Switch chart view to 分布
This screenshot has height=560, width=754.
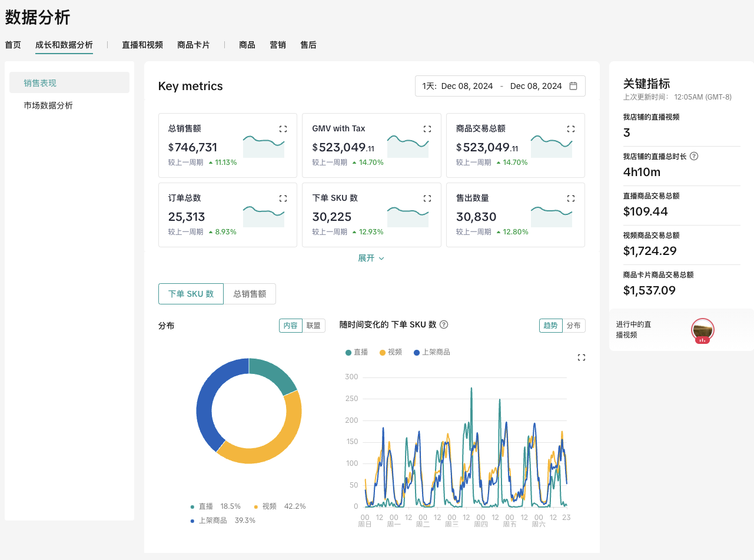point(573,326)
